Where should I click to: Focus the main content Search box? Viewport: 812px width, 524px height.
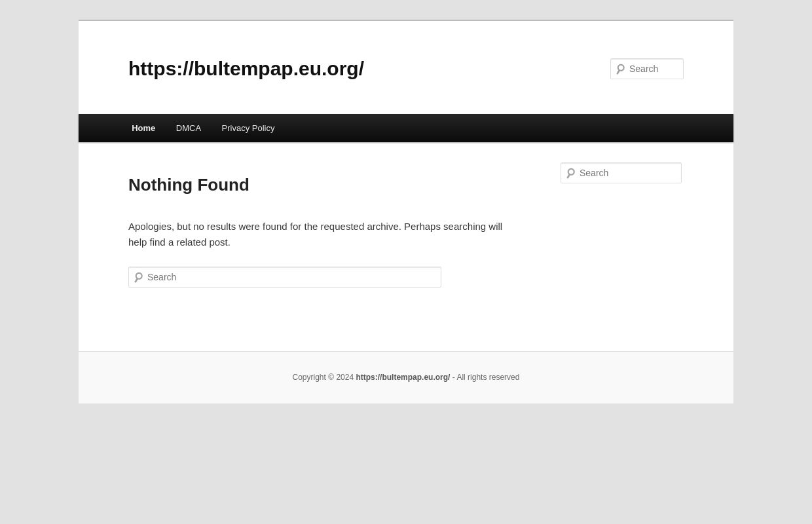[285, 277]
